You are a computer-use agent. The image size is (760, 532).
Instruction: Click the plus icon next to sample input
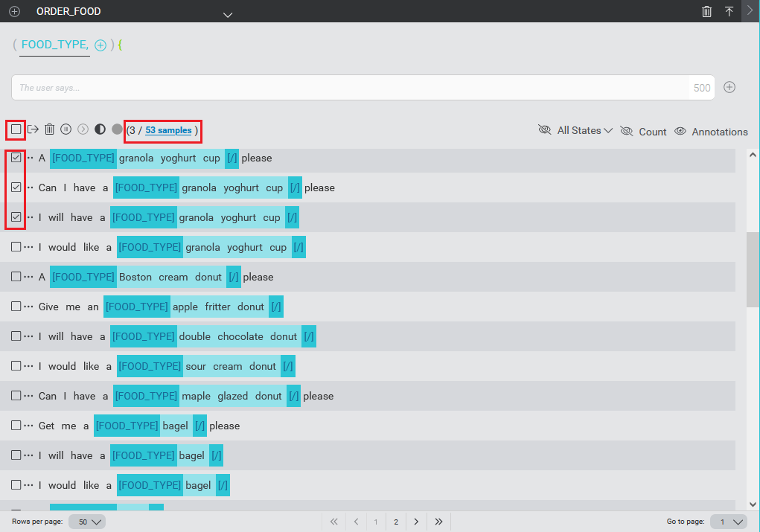729,87
